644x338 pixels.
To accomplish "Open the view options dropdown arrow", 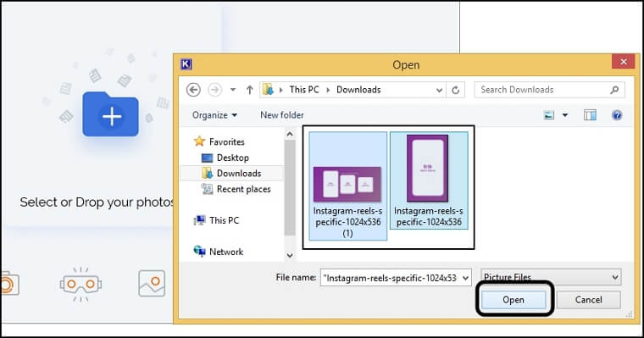I will [565, 115].
